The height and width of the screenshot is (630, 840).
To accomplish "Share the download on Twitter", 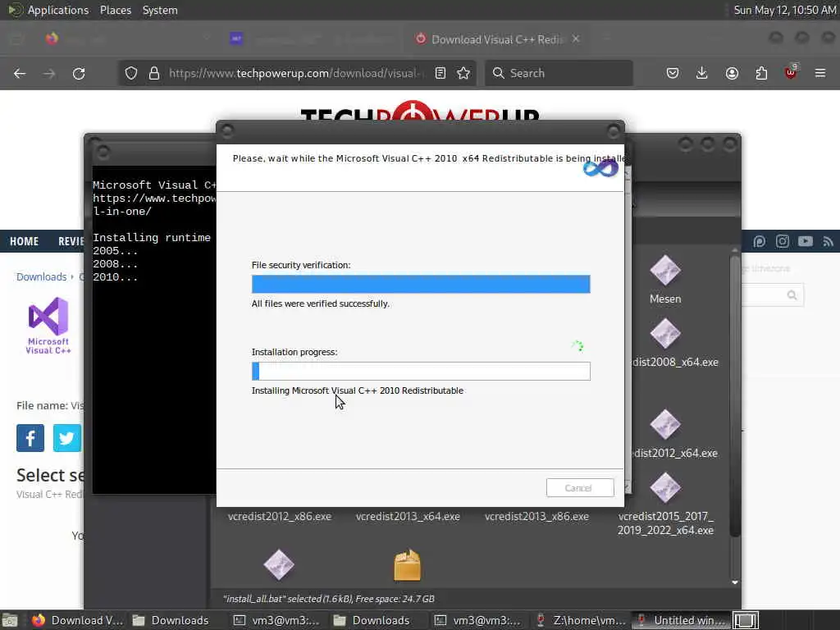I will (x=67, y=438).
